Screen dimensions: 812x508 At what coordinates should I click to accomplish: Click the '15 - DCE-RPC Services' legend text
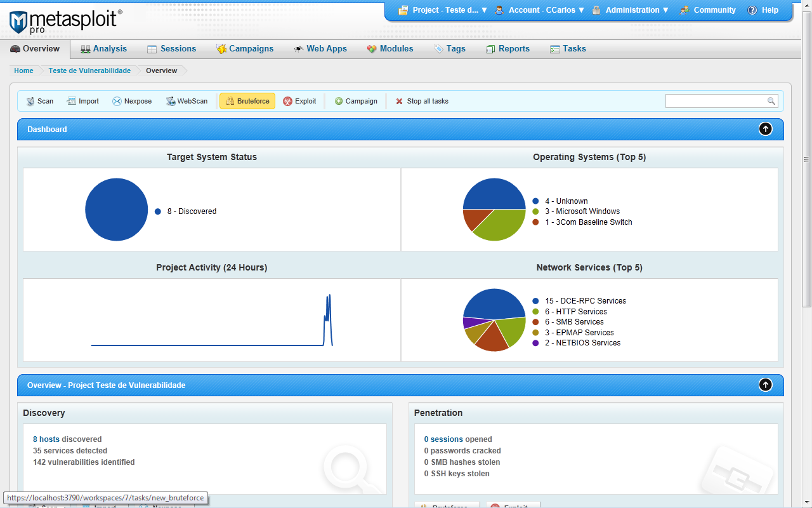(586, 301)
